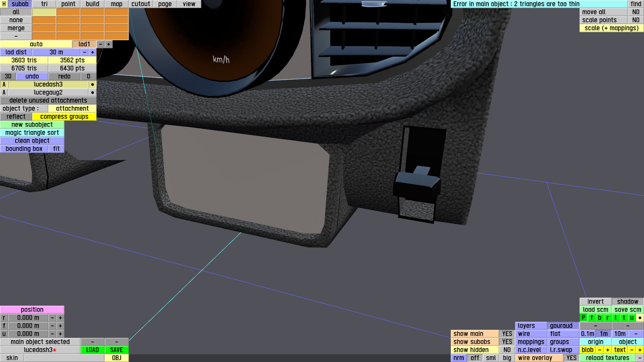This screenshot has width=644, height=362.
Task: Select the 't' top view button
Action: point(624,318)
